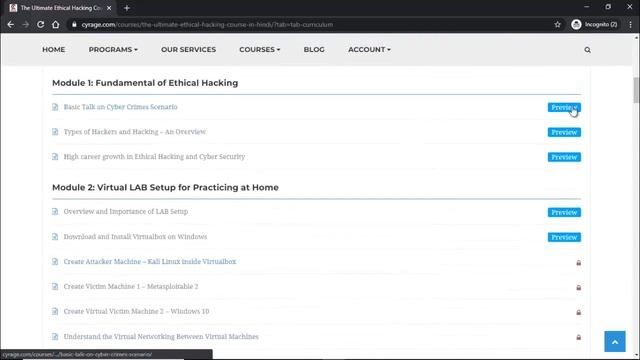The height and width of the screenshot is (360, 640).
Task: Open Understand the Virtual Networking lesson link
Action: pos(161,337)
